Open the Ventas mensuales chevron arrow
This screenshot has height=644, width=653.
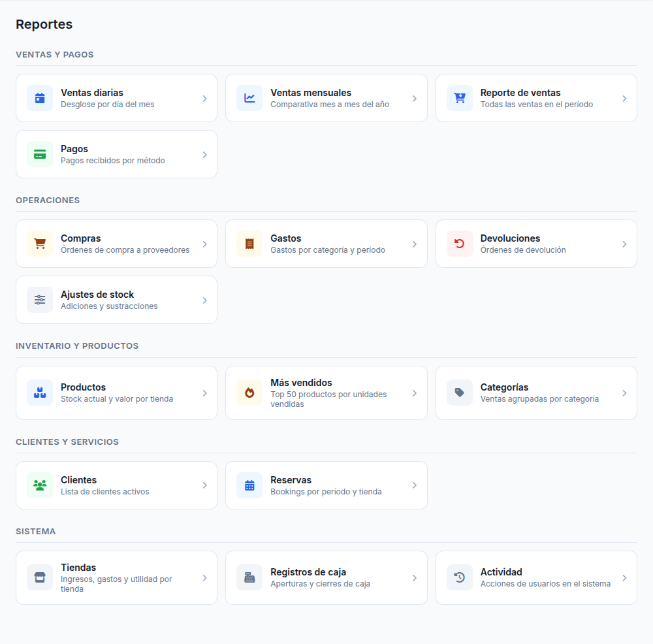tap(415, 99)
